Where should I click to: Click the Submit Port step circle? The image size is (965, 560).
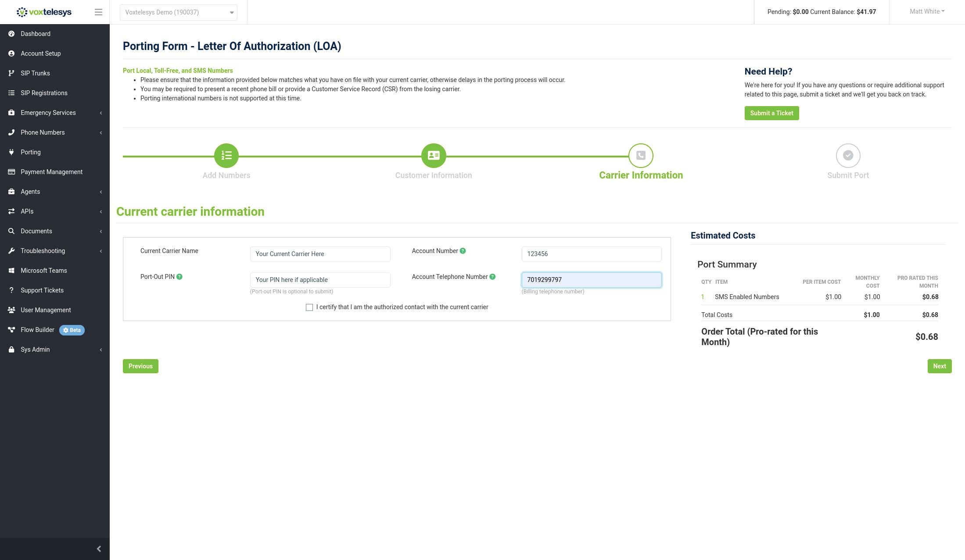tap(848, 156)
